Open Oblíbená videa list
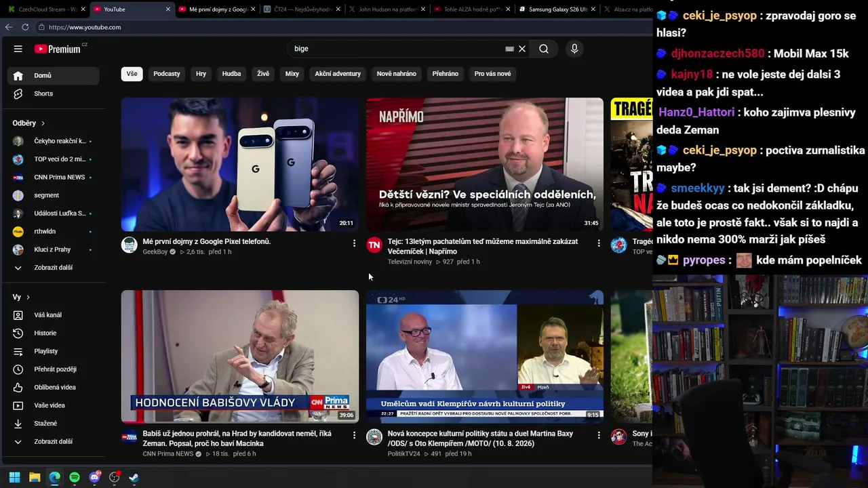This screenshot has width=868, height=488. (x=54, y=388)
